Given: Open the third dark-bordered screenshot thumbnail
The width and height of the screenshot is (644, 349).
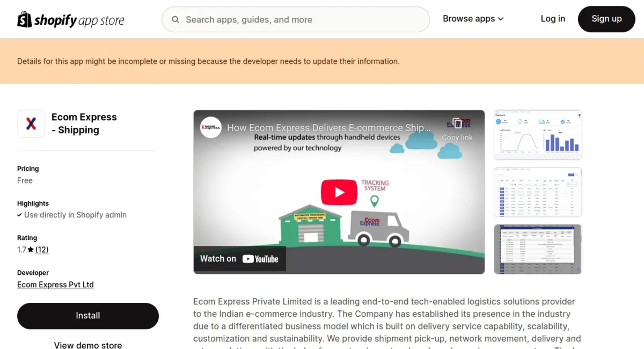Looking at the screenshot, I should pos(538,249).
